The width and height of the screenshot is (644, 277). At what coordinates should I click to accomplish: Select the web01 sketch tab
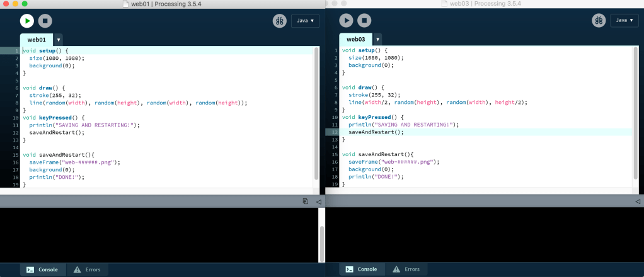click(37, 40)
